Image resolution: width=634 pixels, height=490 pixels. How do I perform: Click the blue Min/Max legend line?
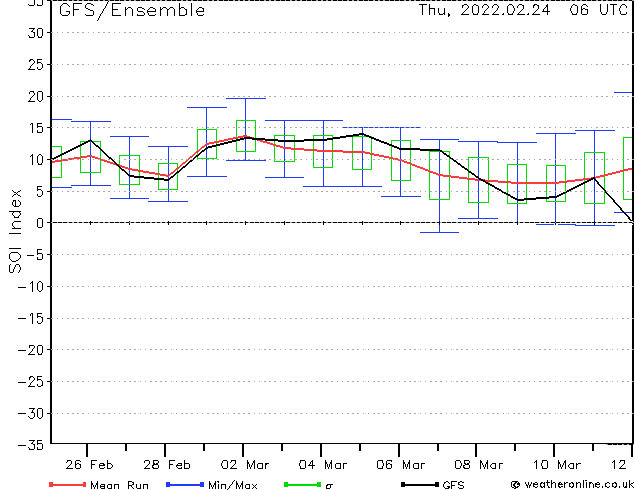(185, 484)
